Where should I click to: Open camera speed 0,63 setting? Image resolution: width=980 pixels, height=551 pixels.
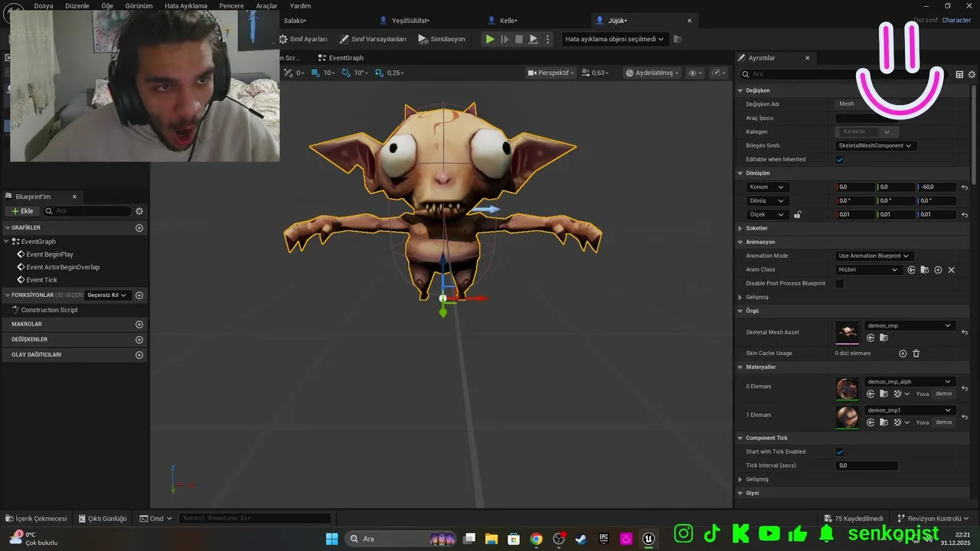point(596,73)
